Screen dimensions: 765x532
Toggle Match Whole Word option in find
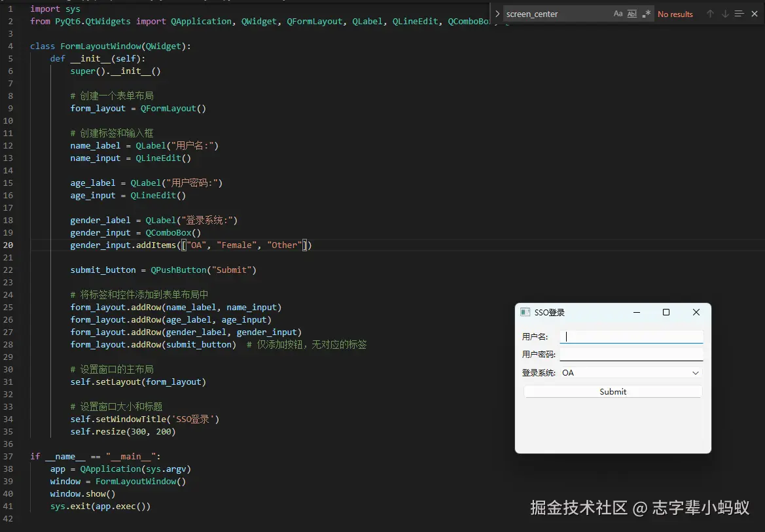pyautogui.click(x=632, y=14)
